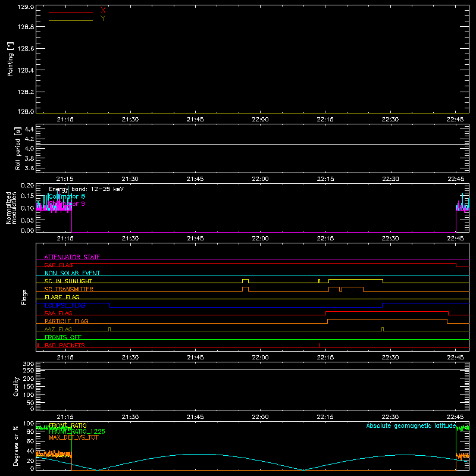Screen dimensions: 476x476
Task: Click 'Energy band: 12-25 keV' annotation
Action: (86, 189)
